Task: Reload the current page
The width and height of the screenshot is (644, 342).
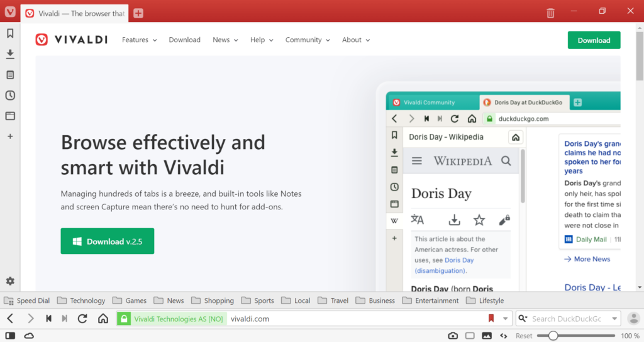Action: tap(82, 319)
